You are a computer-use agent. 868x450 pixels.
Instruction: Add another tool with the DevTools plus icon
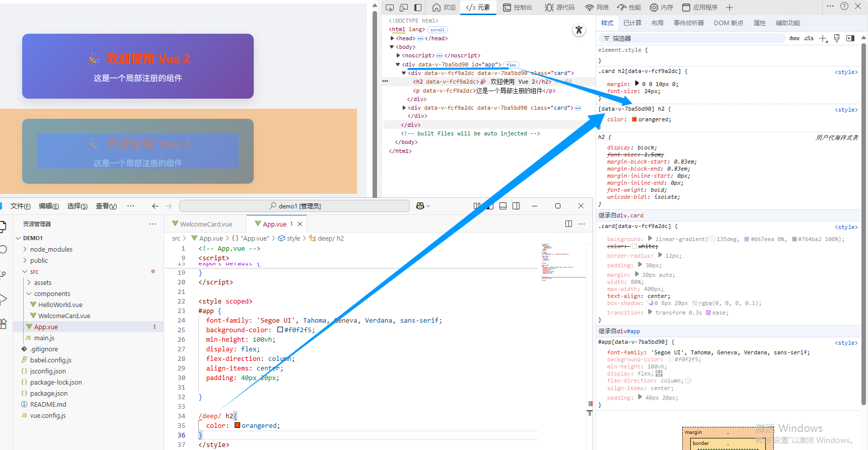point(730,8)
